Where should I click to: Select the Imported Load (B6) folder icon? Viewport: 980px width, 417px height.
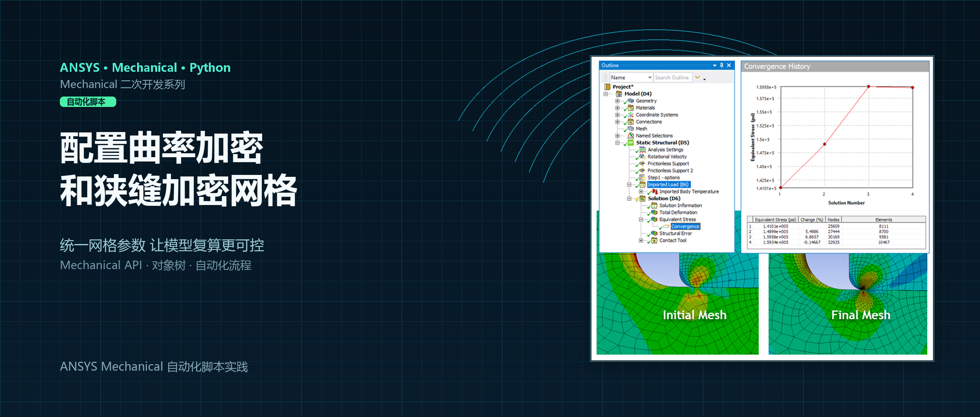coord(643,185)
